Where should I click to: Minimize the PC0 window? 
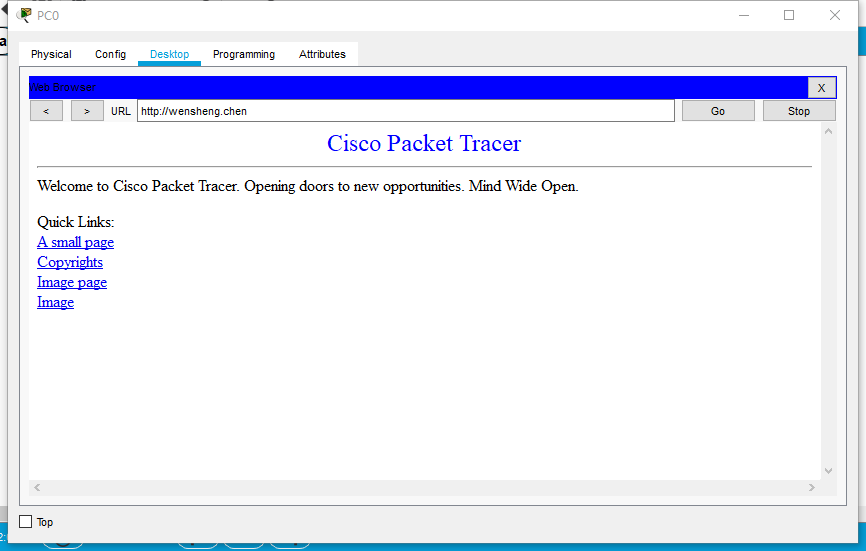[744, 15]
